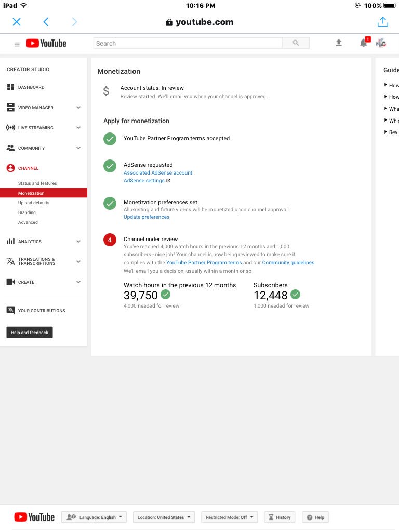Click the Video Manager icon

10,108
